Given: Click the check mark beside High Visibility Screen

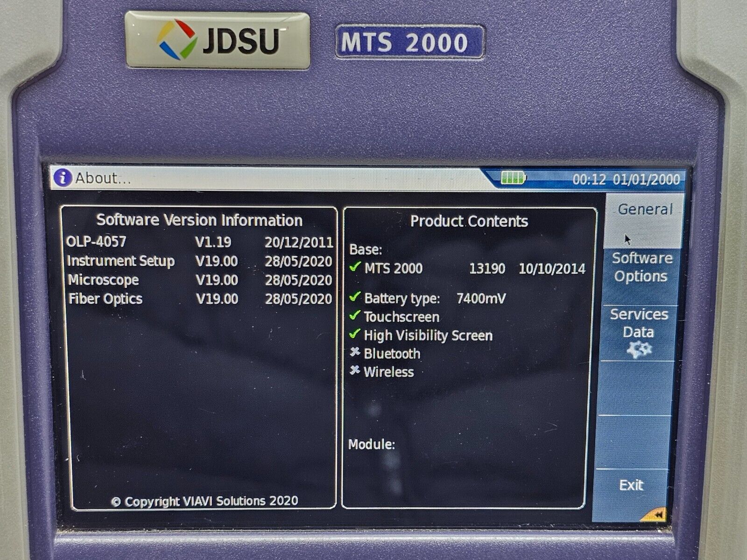Looking at the screenshot, I should coord(355,334).
